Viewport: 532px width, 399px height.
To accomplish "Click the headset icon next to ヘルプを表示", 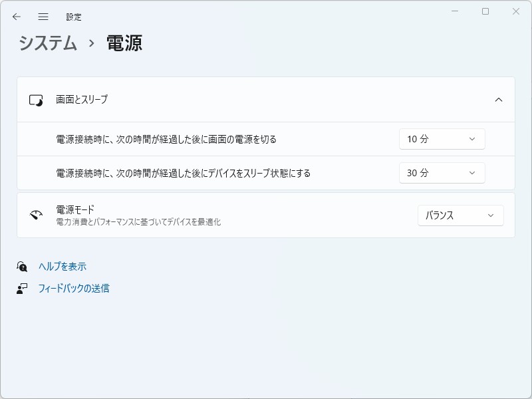I will 21,265.
